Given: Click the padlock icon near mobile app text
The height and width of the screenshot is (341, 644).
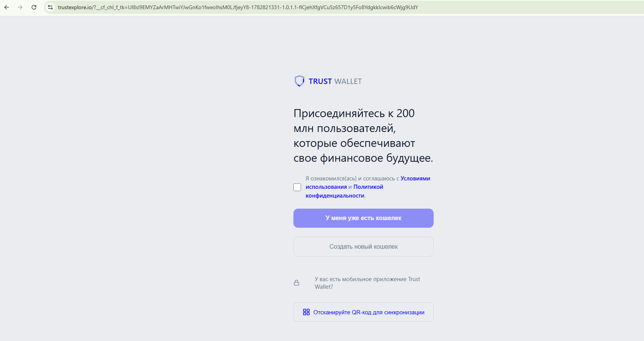Looking at the screenshot, I should 296,283.
